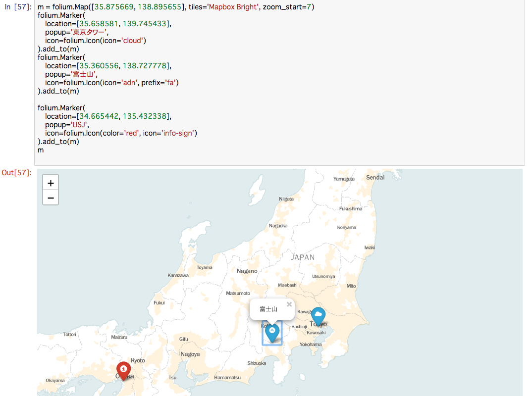The image size is (532, 396).
Task: Click the 富士山 popup bubble text
Action: tap(267, 309)
